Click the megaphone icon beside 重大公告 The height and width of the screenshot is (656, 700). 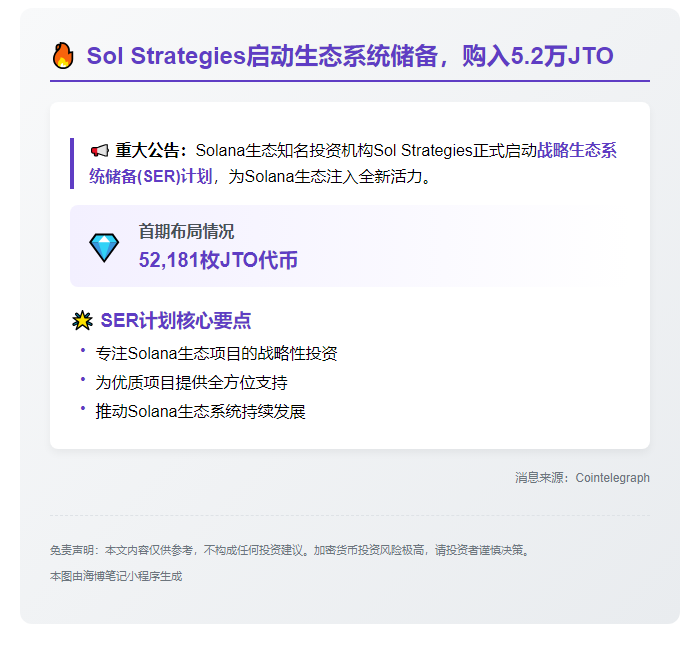point(100,151)
